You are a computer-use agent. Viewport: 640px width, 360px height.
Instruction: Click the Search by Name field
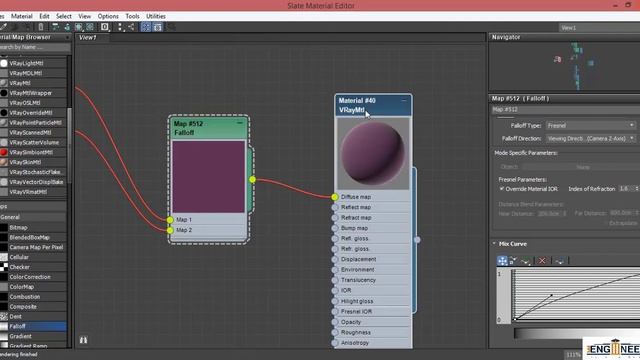[35, 47]
